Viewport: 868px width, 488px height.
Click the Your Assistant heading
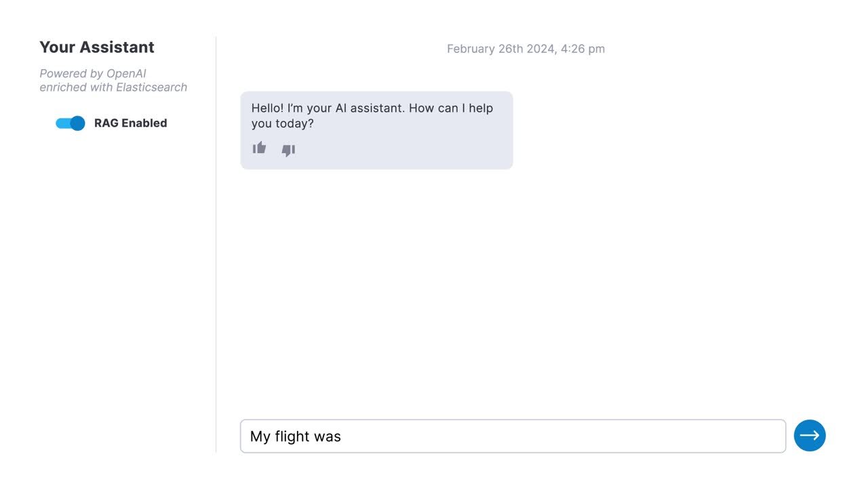coord(97,47)
